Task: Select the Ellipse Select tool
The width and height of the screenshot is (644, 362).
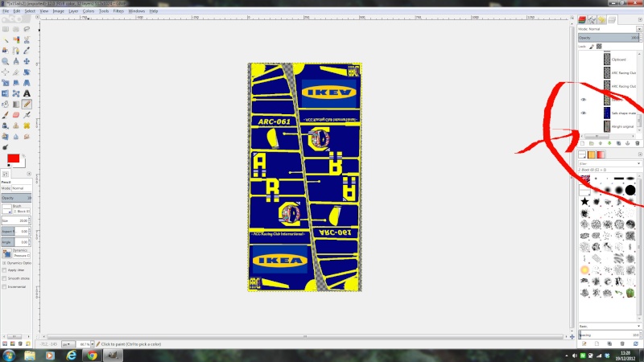Action: [x=16, y=29]
